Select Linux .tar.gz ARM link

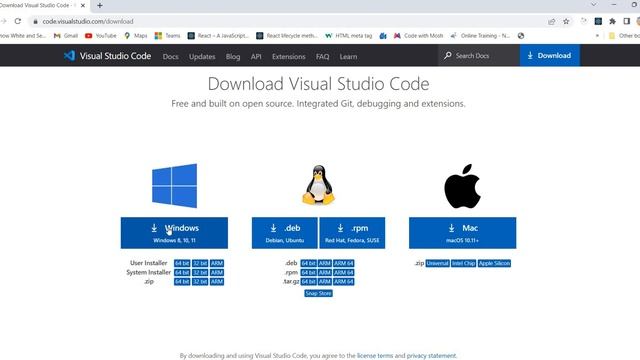click(325, 282)
